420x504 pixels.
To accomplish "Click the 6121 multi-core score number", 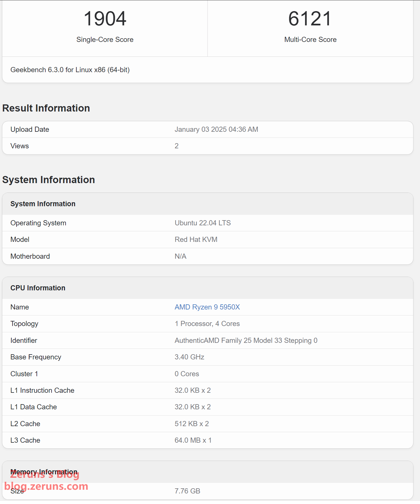I will point(310,19).
